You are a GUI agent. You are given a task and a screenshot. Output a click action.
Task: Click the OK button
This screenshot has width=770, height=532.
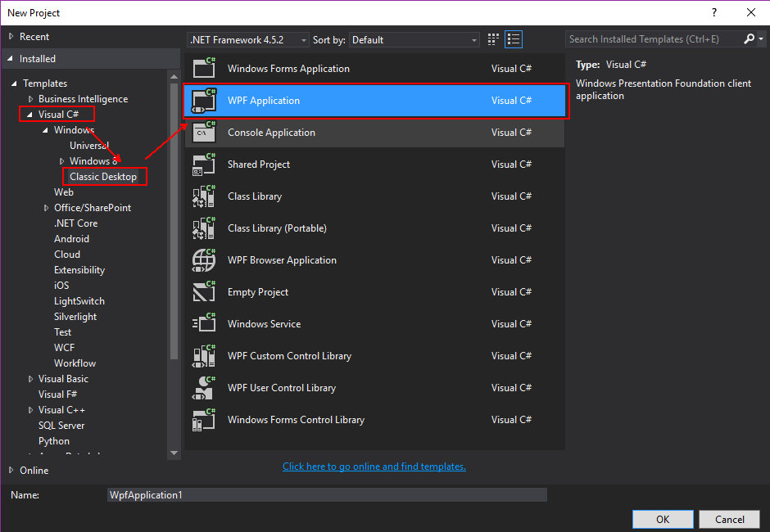point(663,519)
